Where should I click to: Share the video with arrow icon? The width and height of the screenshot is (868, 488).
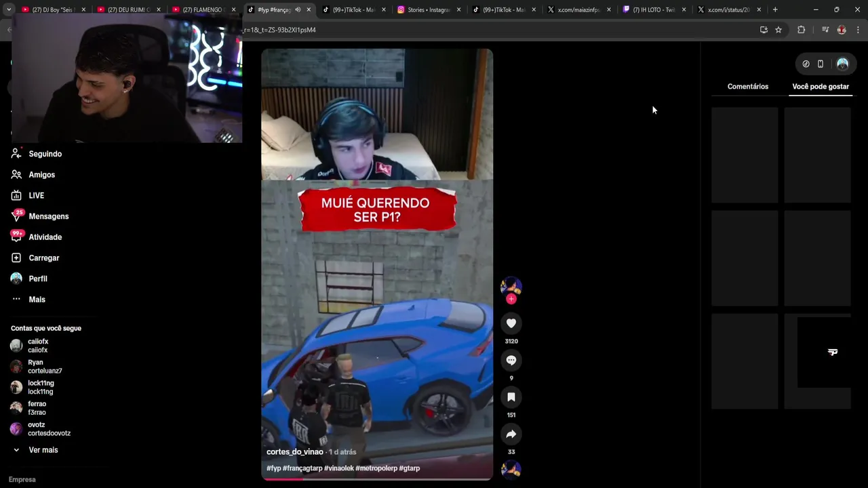511,434
